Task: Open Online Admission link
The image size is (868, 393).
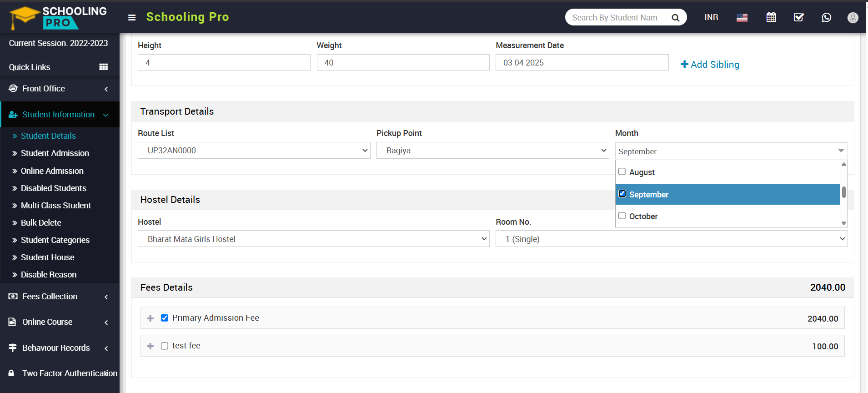Action: pyautogui.click(x=52, y=171)
